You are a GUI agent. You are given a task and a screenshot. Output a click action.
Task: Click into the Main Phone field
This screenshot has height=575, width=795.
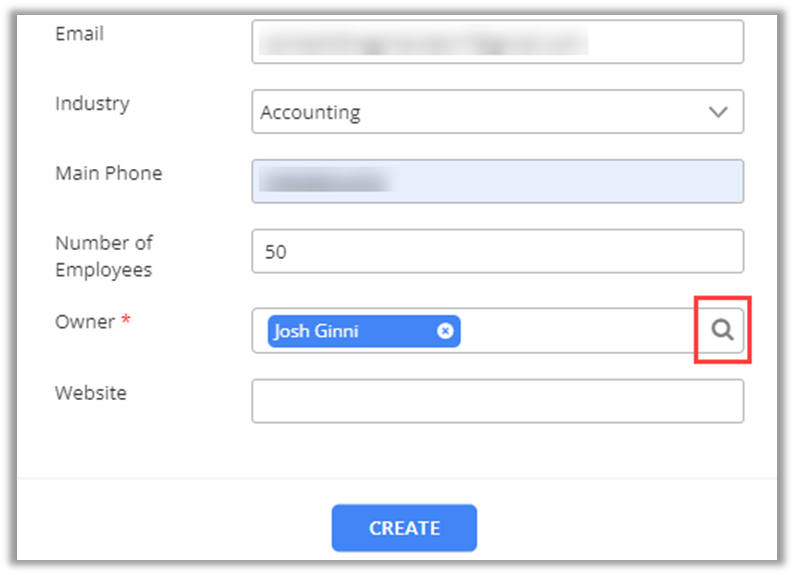tap(560, 181)
